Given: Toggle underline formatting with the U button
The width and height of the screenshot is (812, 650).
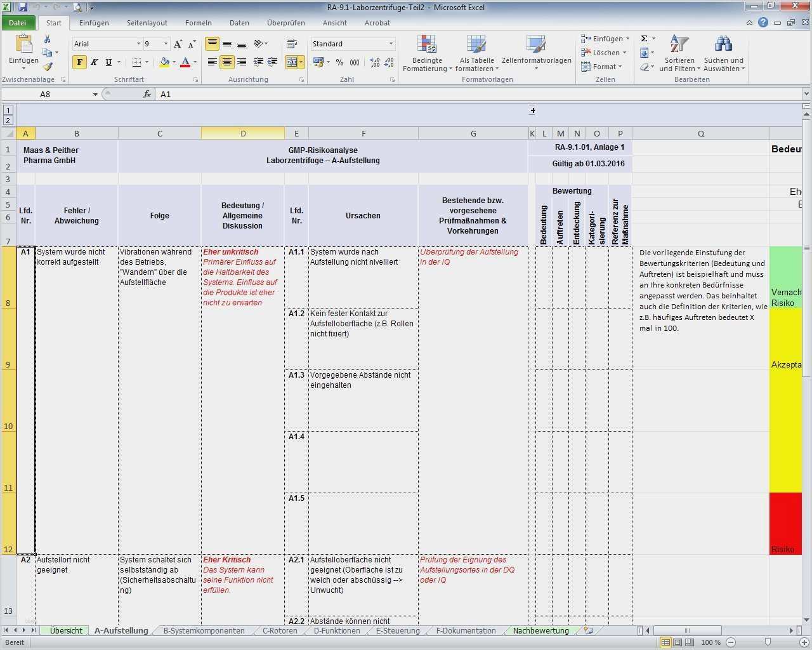Looking at the screenshot, I should pyautogui.click(x=108, y=63).
